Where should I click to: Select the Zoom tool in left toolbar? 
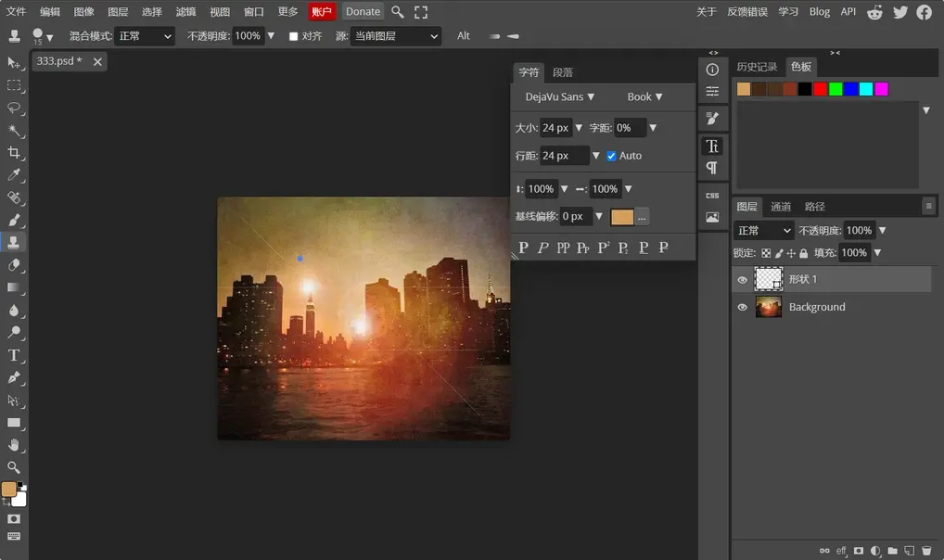coord(13,467)
